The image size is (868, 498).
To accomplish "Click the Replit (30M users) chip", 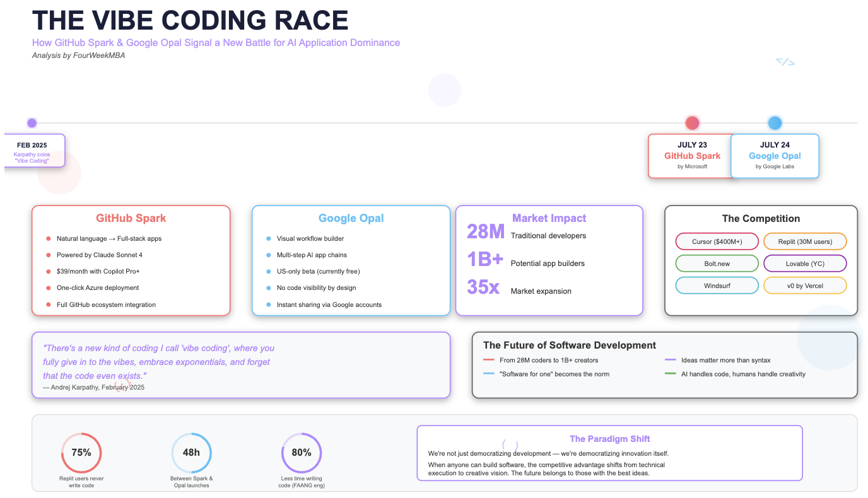I will tap(805, 241).
